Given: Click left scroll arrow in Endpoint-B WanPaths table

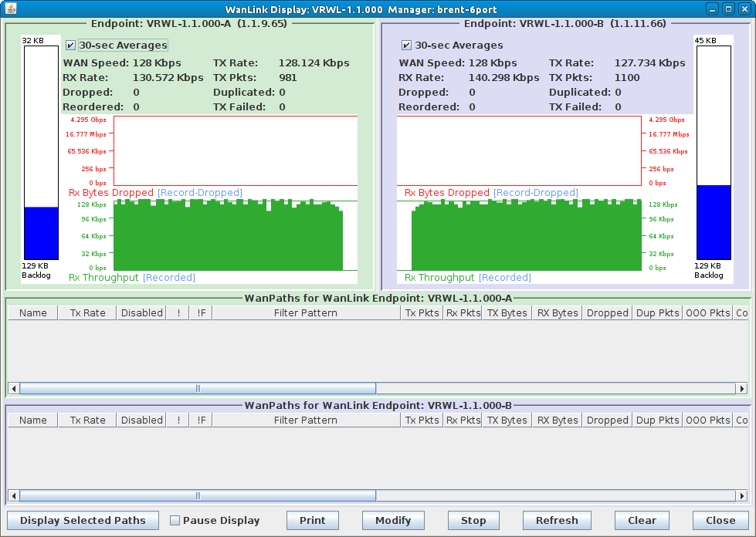Looking at the screenshot, I should tap(14, 495).
